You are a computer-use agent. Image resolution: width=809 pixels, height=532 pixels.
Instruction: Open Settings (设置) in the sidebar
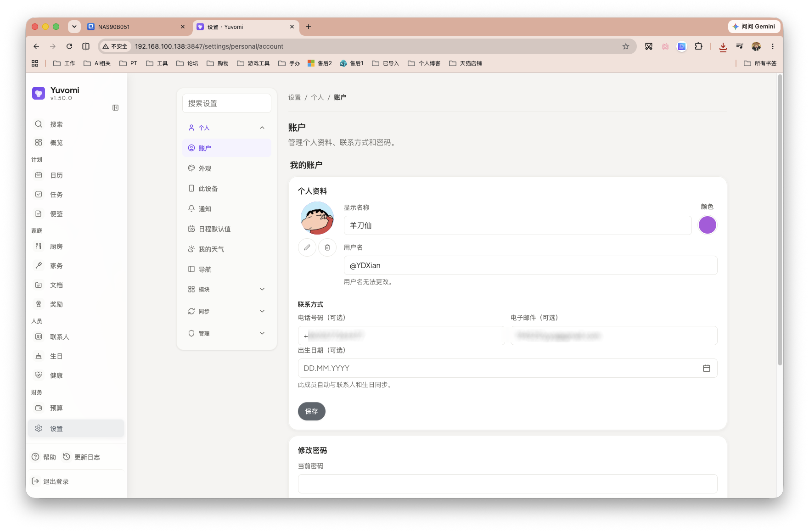click(x=76, y=429)
